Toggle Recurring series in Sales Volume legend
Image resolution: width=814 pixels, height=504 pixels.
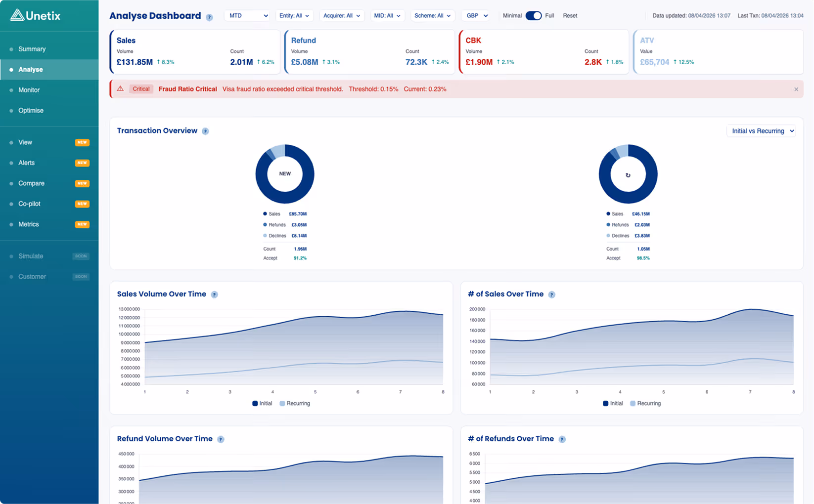[295, 404]
